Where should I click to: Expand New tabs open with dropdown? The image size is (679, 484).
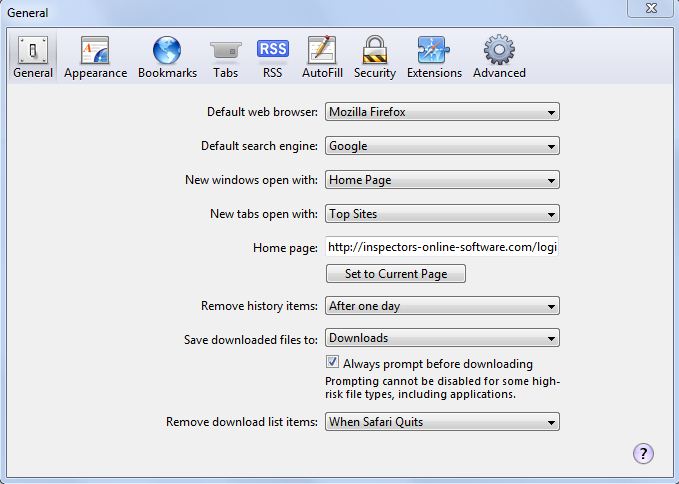coord(442,214)
